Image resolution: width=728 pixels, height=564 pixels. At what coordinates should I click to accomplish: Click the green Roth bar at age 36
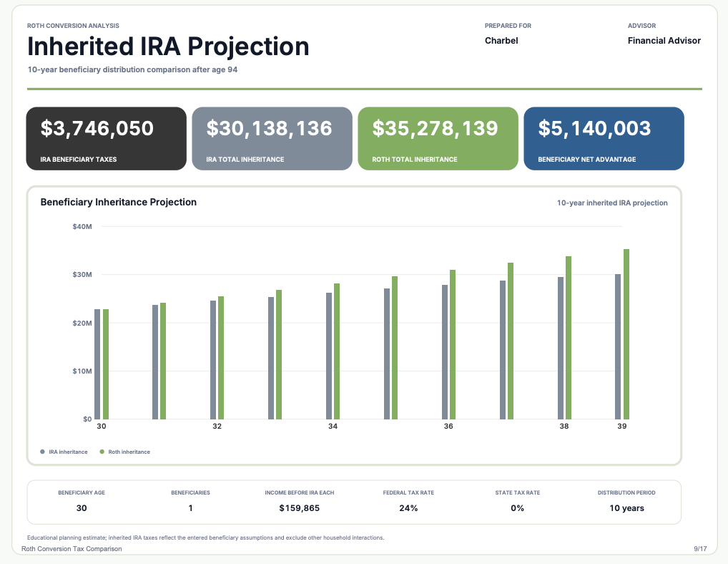coord(453,345)
